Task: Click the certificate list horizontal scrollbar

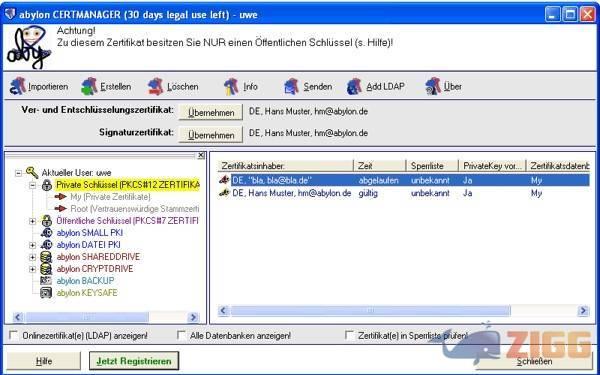Action: (403, 310)
